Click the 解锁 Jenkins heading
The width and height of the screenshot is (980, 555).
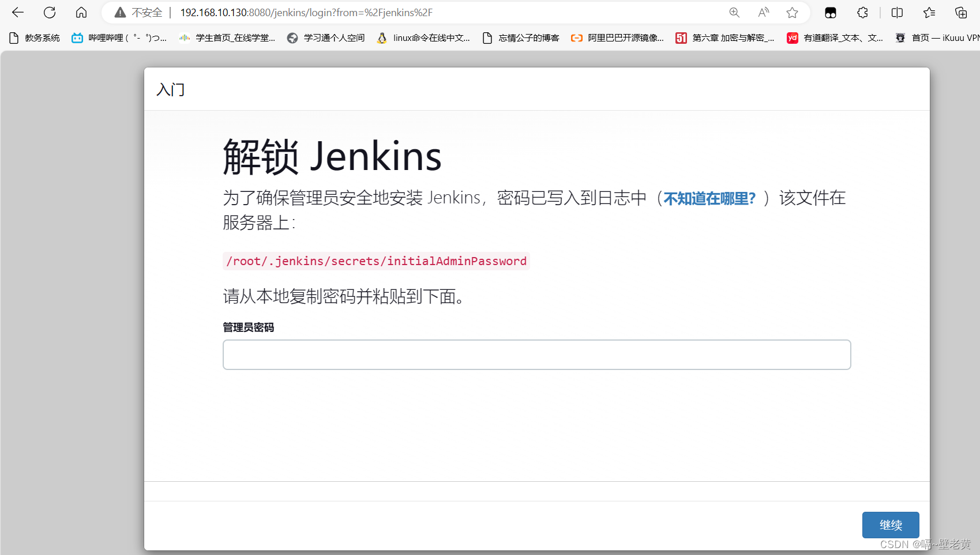pos(332,157)
